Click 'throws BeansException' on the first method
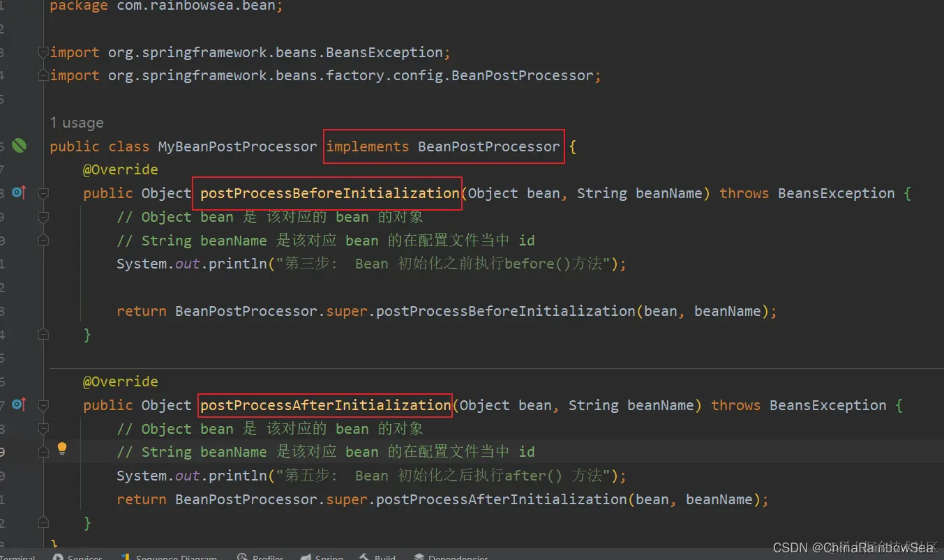The image size is (944, 560). pyautogui.click(x=807, y=193)
